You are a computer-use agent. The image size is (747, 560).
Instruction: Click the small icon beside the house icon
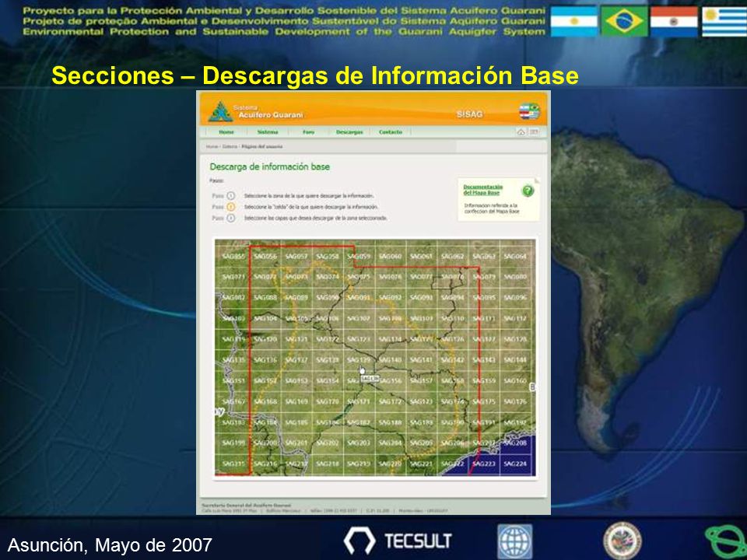click(535, 132)
